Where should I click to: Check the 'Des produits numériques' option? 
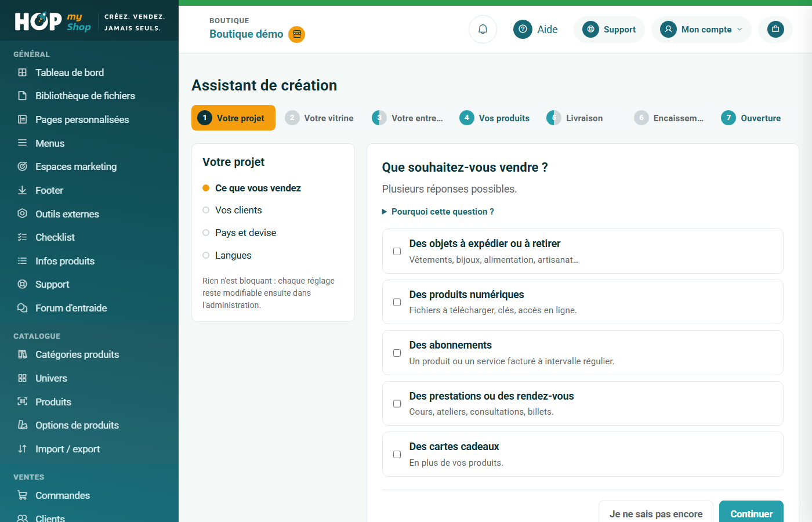397,302
